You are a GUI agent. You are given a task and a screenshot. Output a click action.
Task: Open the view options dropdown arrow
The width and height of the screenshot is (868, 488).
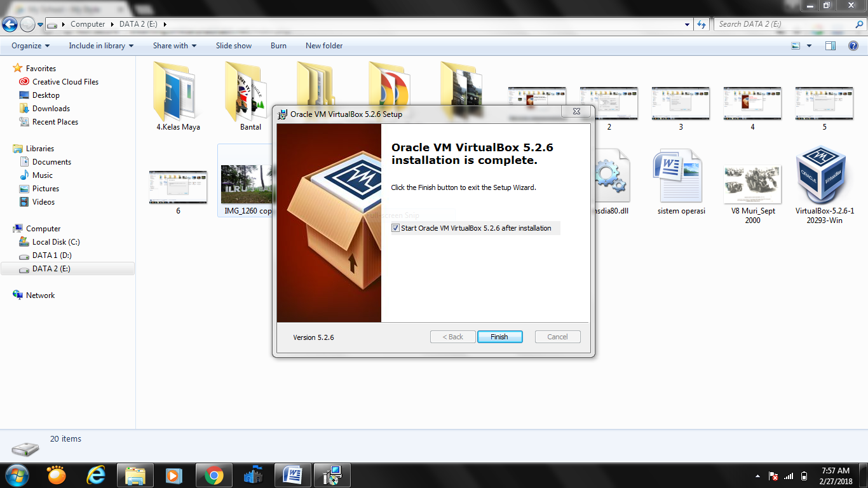point(809,46)
